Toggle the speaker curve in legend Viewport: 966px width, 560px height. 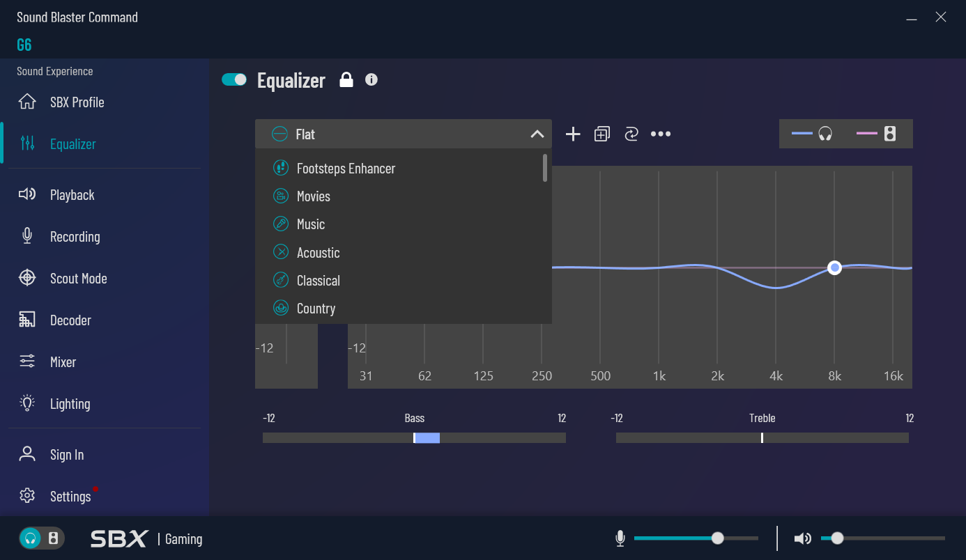click(877, 134)
